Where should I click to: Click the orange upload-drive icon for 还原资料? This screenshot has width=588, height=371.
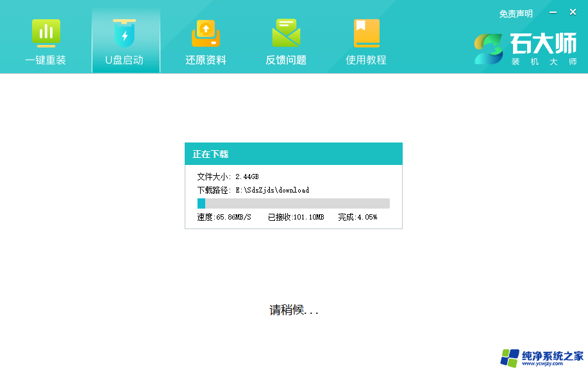click(206, 33)
